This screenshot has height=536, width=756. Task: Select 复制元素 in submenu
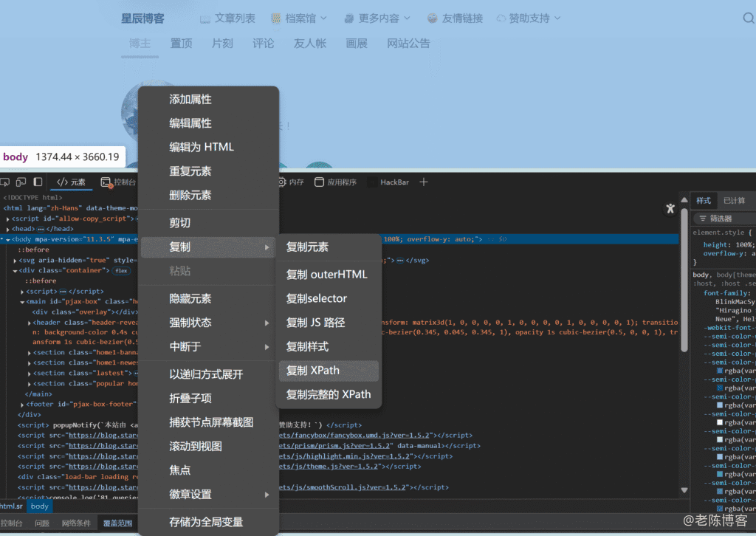[x=329, y=247]
